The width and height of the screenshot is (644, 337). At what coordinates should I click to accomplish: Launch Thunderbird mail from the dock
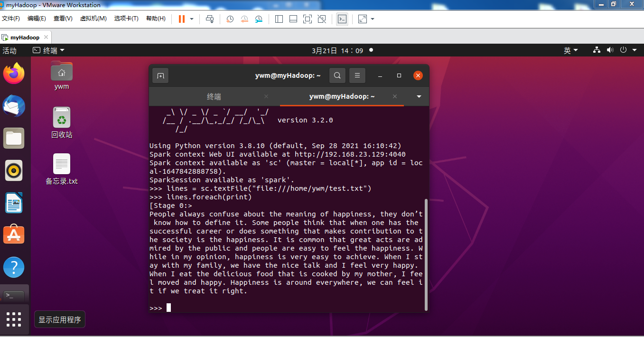(x=14, y=106)
